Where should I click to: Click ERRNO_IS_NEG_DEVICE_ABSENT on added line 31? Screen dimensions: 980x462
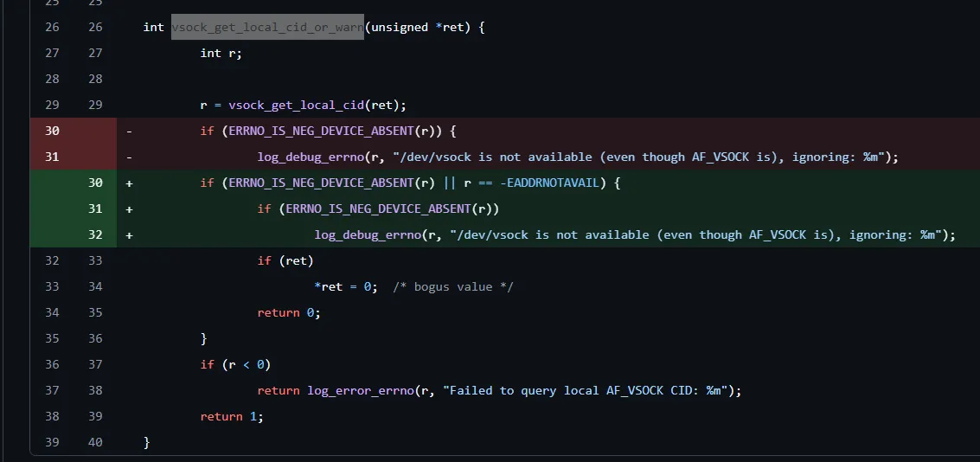378,209
